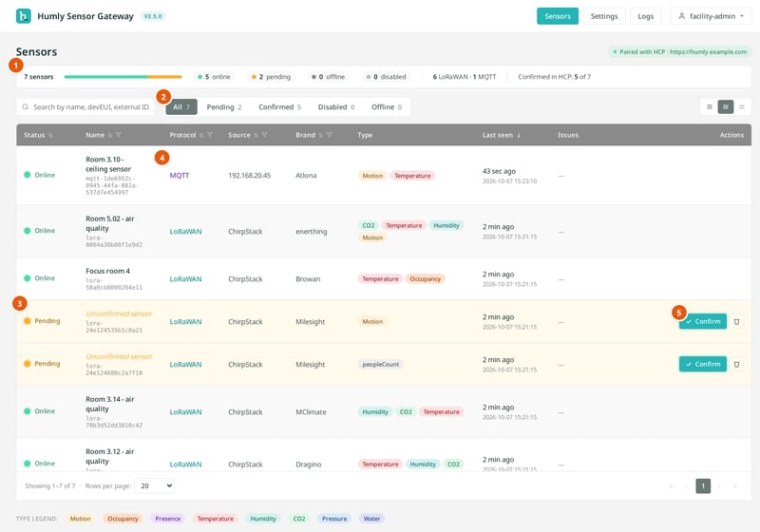Click the Water legend swatch
760x532 pixels.
click(371, 519)
